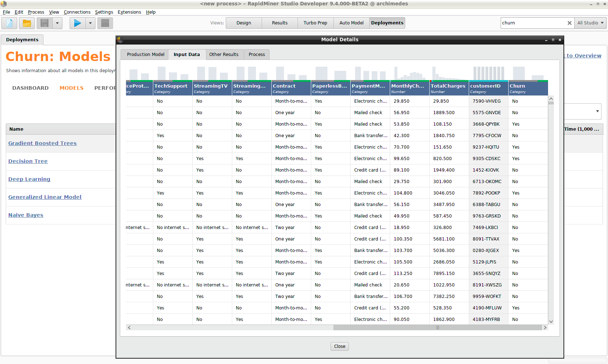
Task: Open the Deep Learning model link
Action: pos(29,179)
